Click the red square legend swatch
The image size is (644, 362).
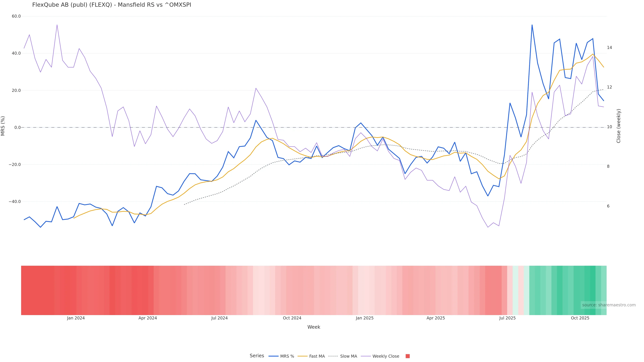408,356
